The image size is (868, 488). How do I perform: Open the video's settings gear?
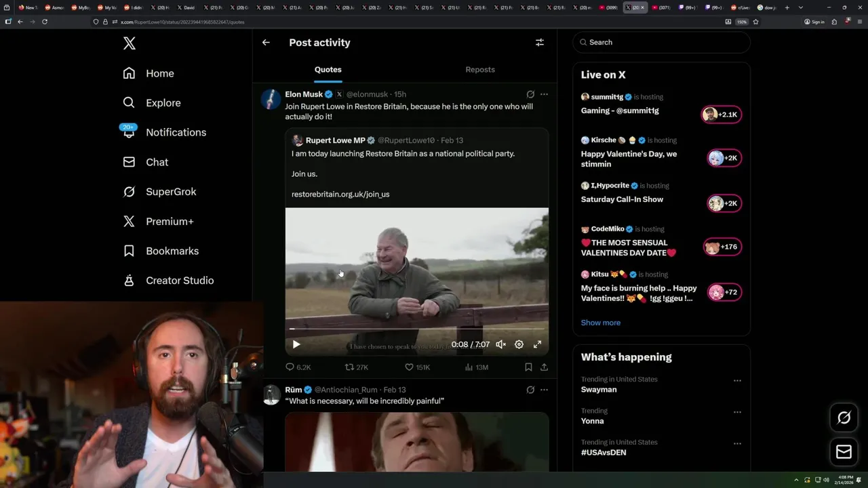click(519, 344)
